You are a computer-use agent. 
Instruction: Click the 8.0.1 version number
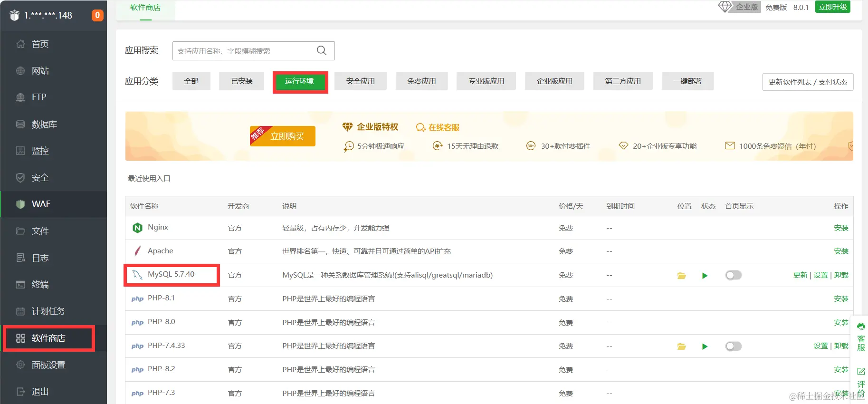(x=801, y=8)
